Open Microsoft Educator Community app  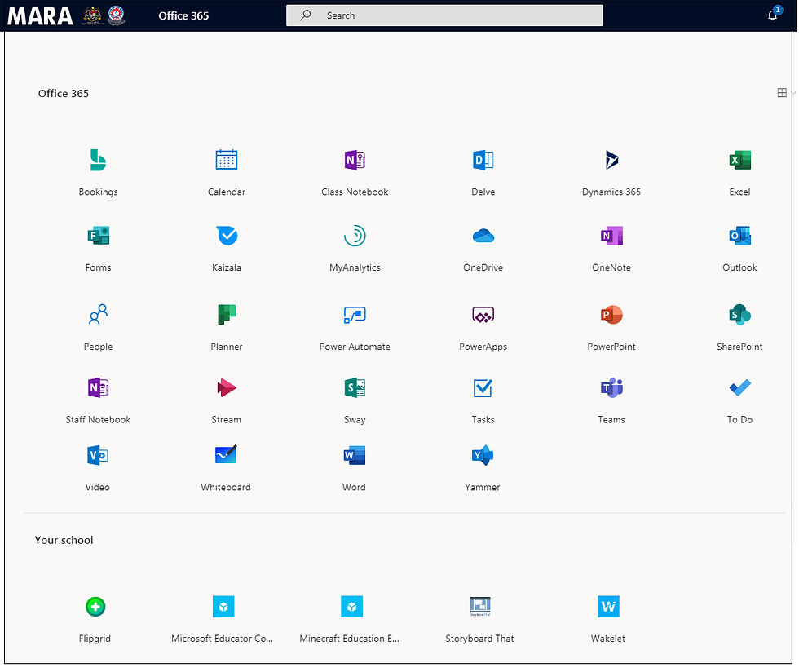click(x=223, y=620)
